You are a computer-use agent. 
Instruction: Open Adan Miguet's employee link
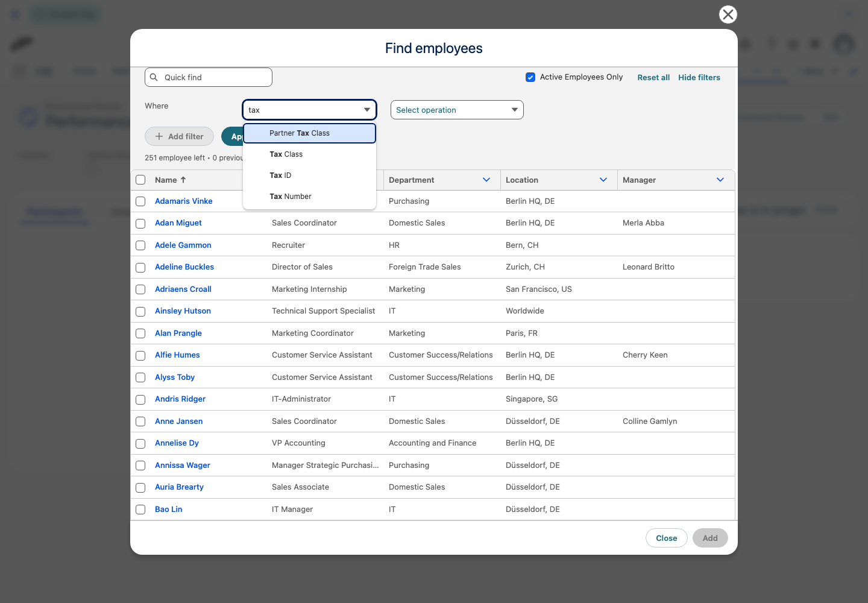pos(178,223)
